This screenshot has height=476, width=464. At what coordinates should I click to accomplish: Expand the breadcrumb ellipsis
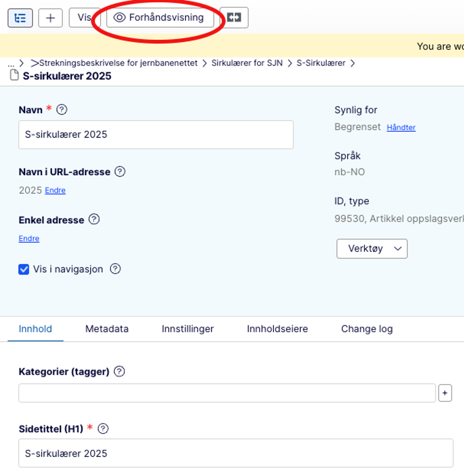click(11, 63)
